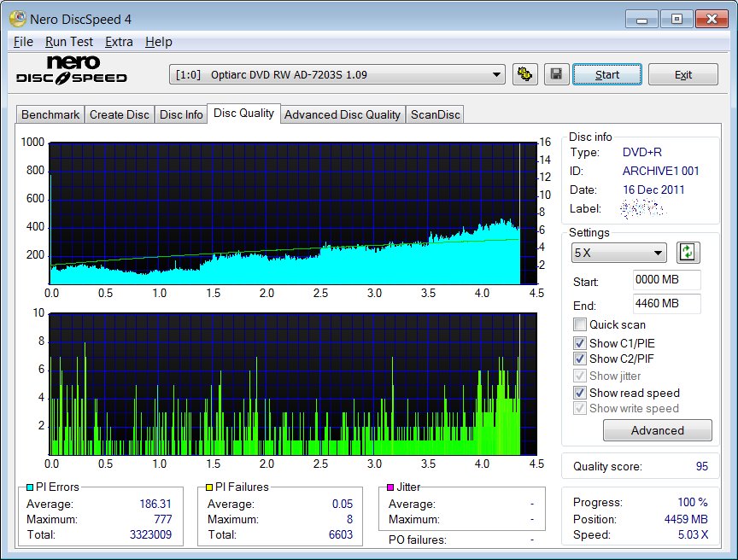Viewport: 738px width, 560px height.
Task: Click the date 16 Dec 2011
Action: click(653, 190)
